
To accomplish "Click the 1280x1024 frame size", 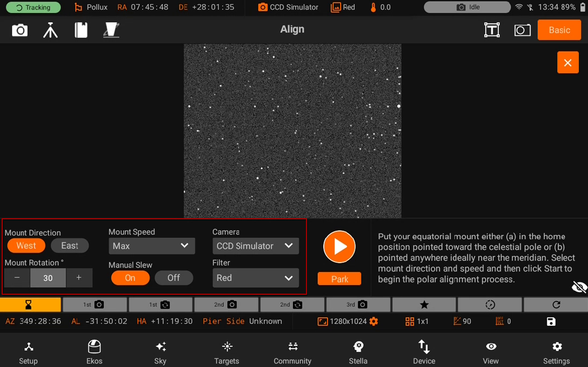I will click(348, 321).
